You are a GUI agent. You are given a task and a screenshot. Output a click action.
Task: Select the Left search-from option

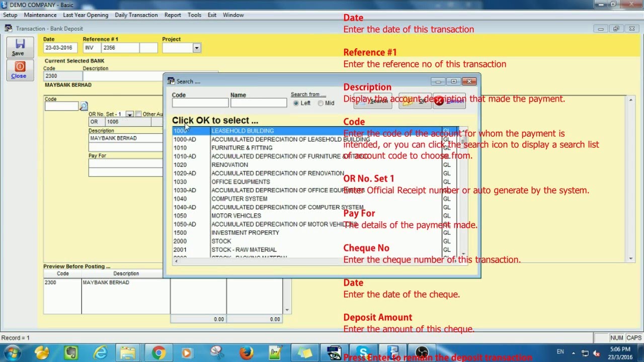click(x=296, y=103)
